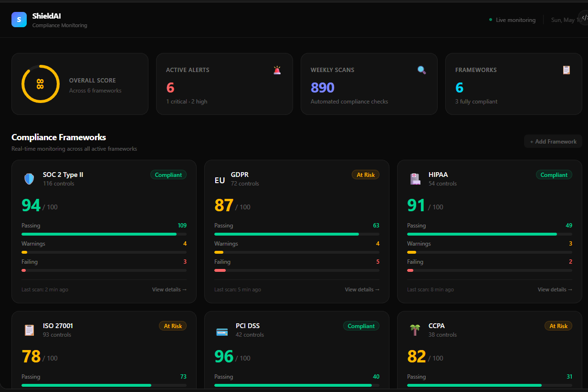Click '116 controls' under SOC 2 Type II
588x392 pixels.
click(59, 184)
